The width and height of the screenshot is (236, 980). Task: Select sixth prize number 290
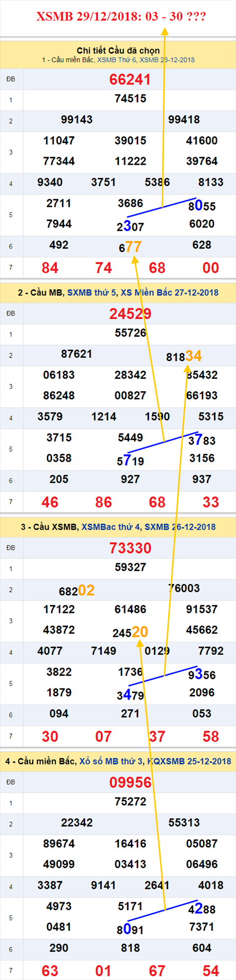59,948
